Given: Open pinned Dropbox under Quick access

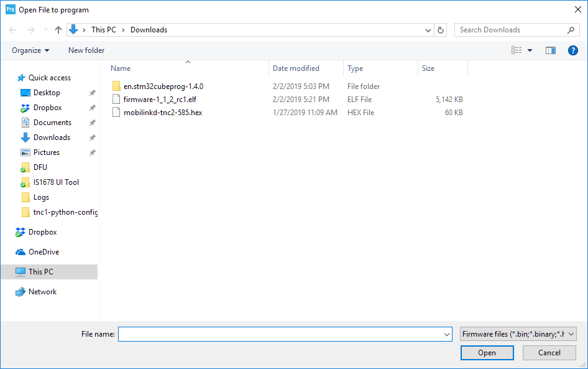Looking at the screenshot, I should click(47, 108).
